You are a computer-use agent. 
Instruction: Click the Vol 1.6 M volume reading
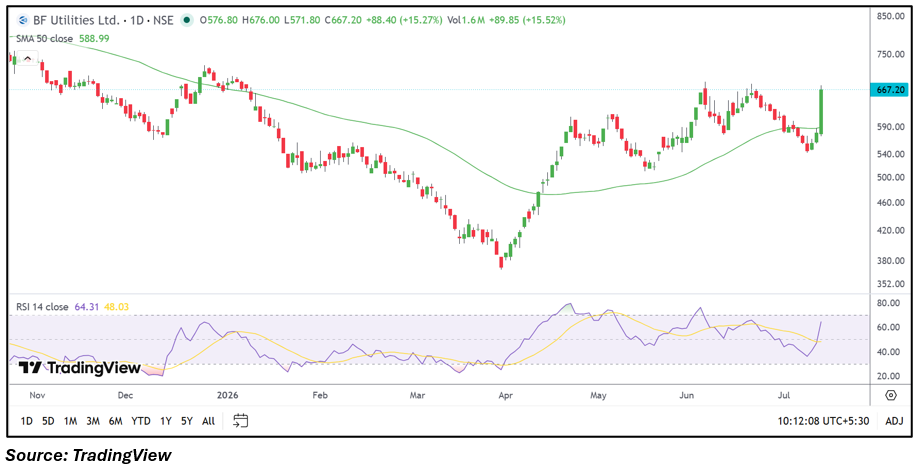(x=465, y=21)
